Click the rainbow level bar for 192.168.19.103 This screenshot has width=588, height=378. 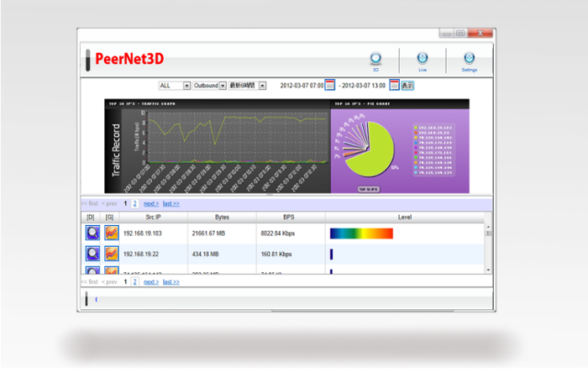(361, 234)
